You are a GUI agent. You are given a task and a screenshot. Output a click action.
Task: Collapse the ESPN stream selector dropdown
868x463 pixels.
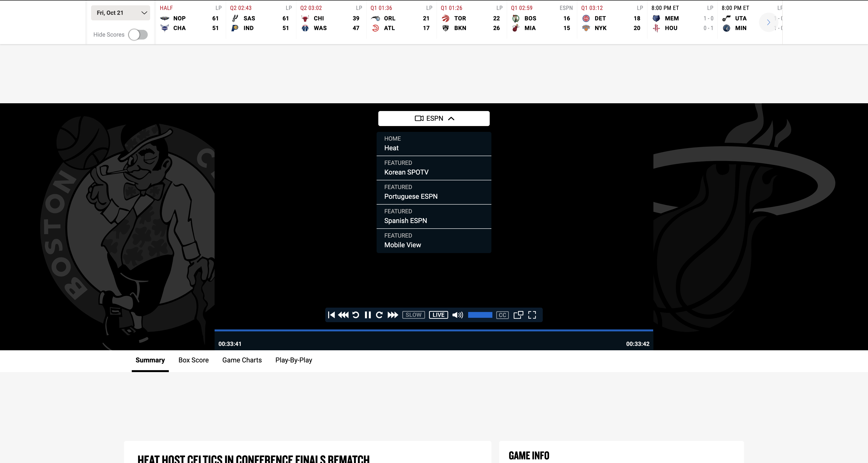pyautogui.click(x=434, y=118)
